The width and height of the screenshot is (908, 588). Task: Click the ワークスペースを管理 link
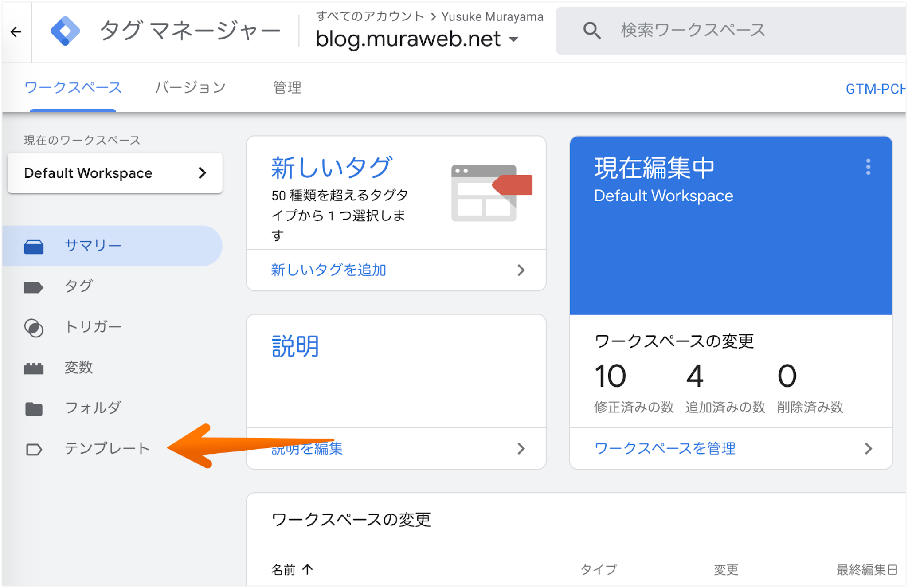tap(665, 449)
